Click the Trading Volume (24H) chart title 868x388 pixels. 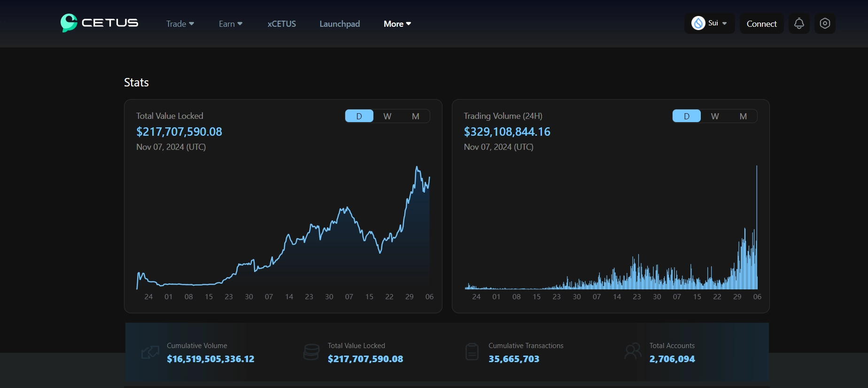click(x=503, y=116)
